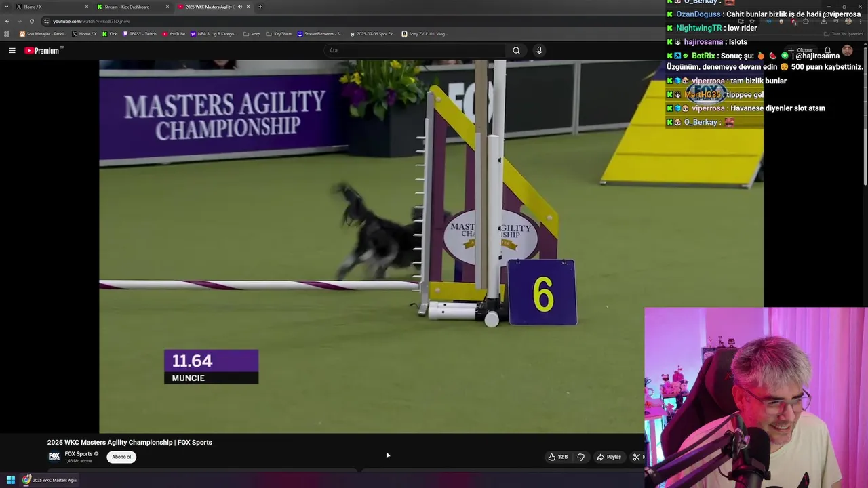Share the video with the Paylaş button
The height and width of the screenshot is (488, 868).
pyautogui.click(x=609, y=457)
